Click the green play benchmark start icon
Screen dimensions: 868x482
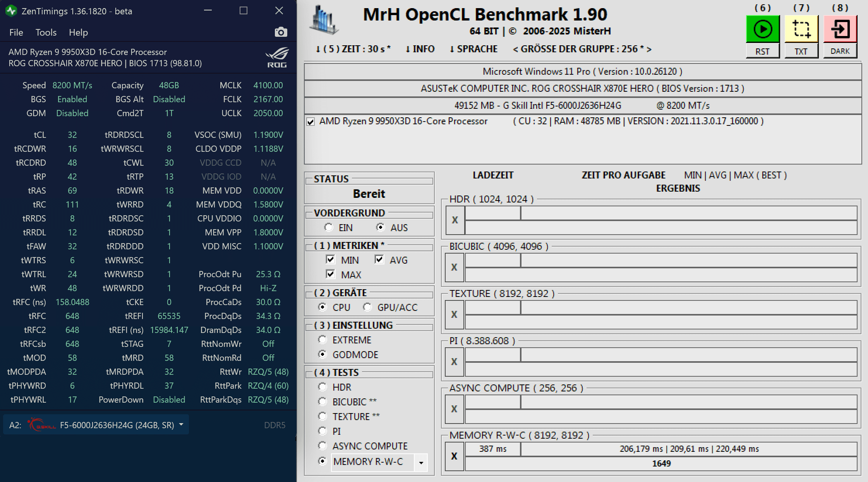point(762,29)
